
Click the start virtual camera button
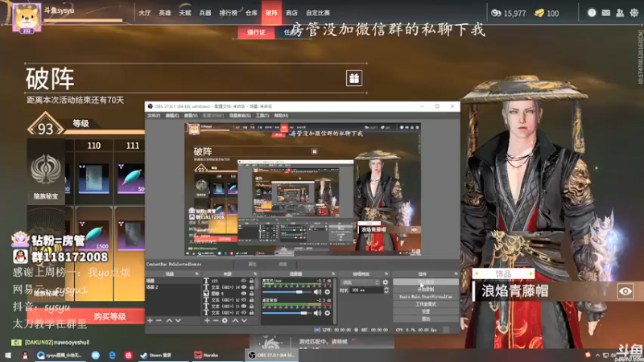[x=426, y=297]
